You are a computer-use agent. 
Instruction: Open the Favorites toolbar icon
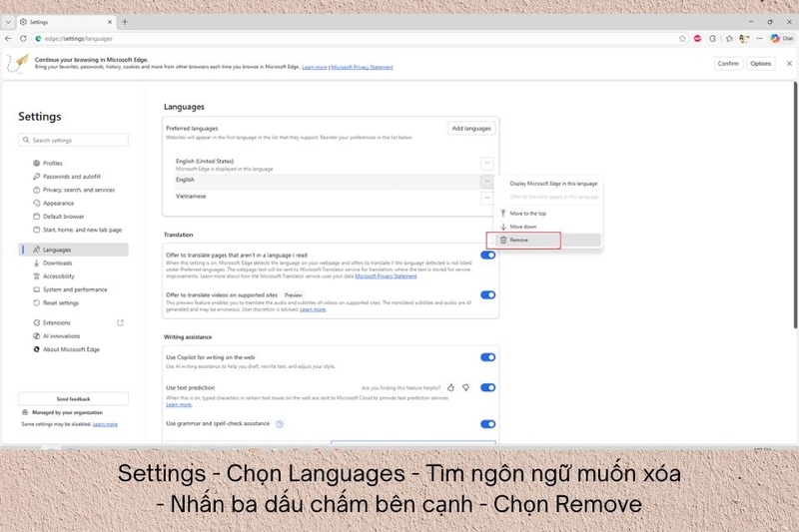pyautogui.click(x=730, y=39)
